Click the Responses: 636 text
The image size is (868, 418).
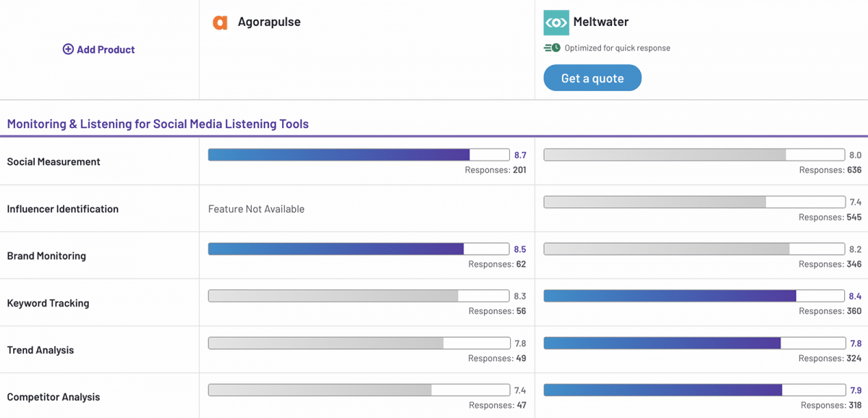pyautogui.click(x=830, y=170)
